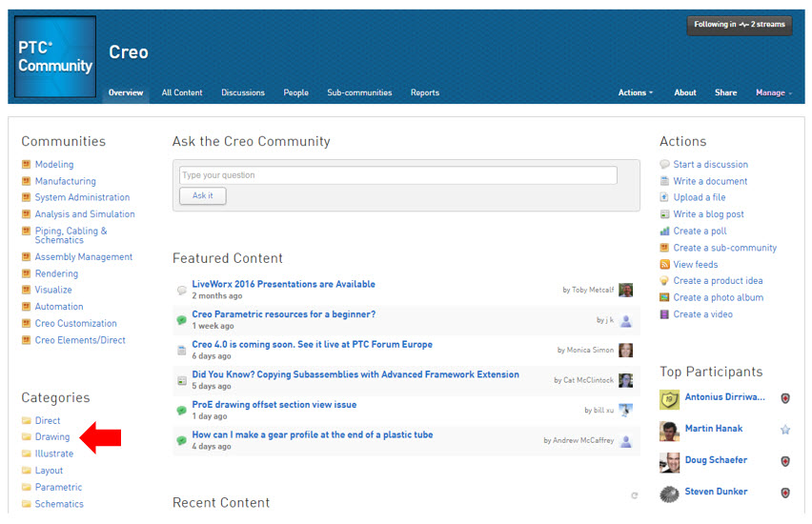Screen dimensions: 812x524
Task: Open Steven Dunker's profile name link
Action: click(x=716, y=492)
